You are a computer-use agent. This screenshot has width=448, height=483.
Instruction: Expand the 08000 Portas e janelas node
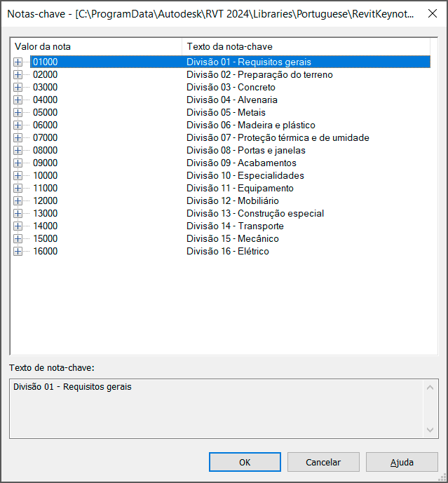(18, 151)
